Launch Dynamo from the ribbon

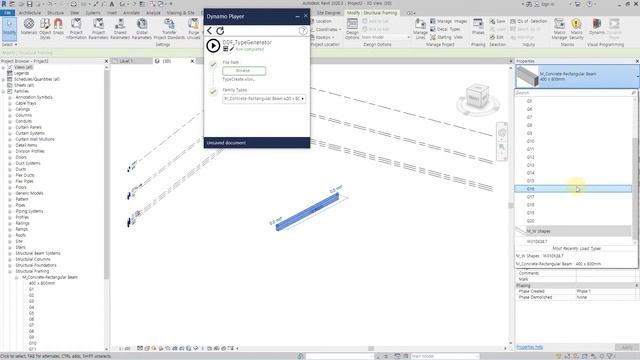tap(597, 27)
